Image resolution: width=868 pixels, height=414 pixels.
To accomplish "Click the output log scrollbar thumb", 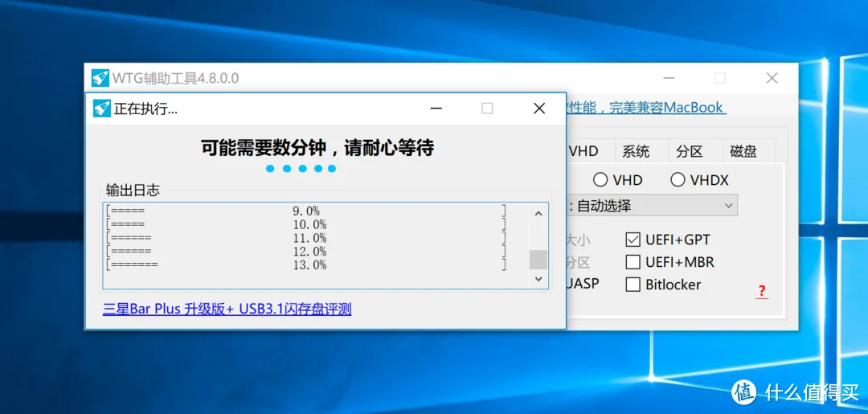I will (538, 260).
